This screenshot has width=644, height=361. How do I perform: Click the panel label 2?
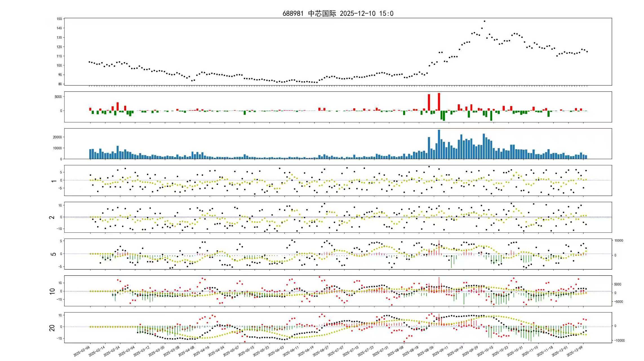pos(52,217)
